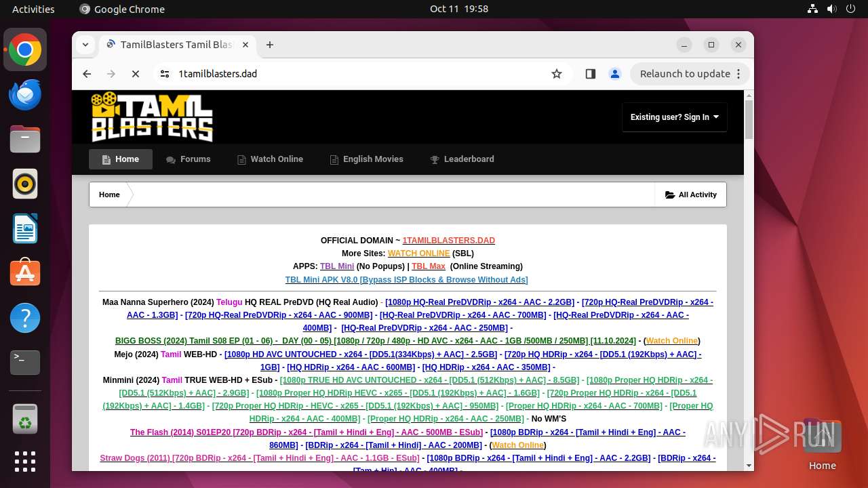Close the TamilBlasters tab
Viewport: 868px width, 488px height.
(x=245, y=45)
